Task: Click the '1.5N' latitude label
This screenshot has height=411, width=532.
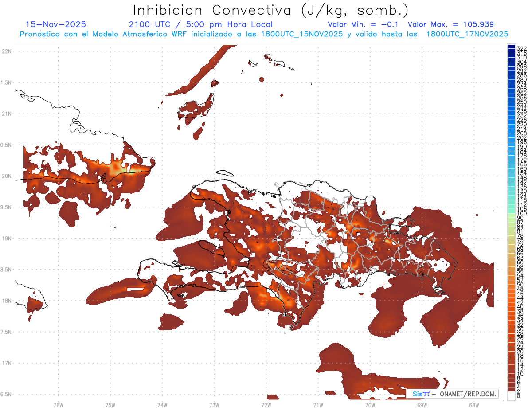Action: tap(7, 82)
